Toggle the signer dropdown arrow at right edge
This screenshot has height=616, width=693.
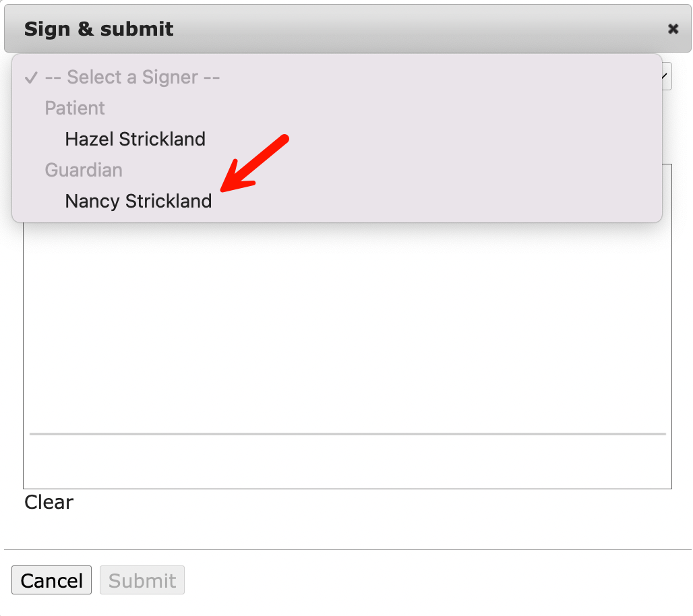666,77
